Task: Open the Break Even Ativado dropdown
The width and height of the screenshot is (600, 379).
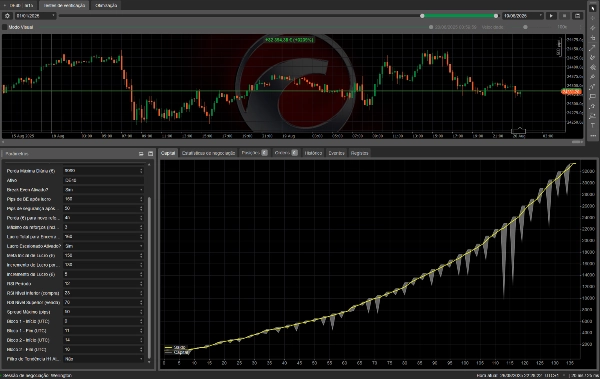Action: [103, 190]
